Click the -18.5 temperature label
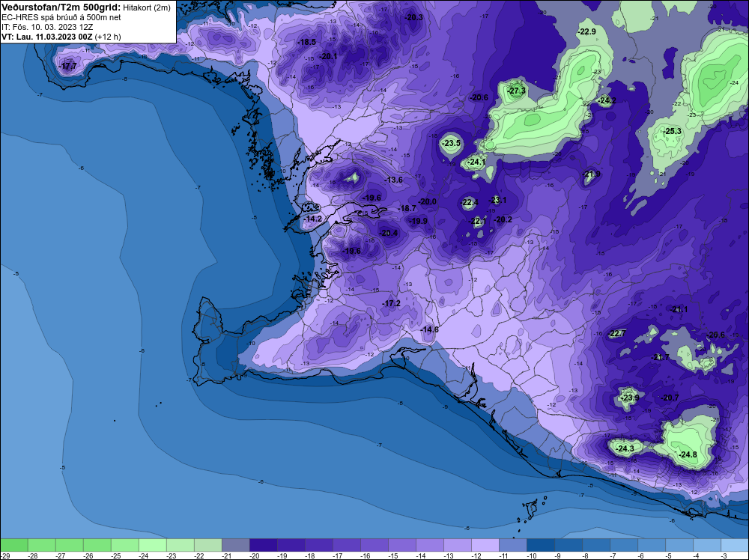The width and height of the screenshot is (749, 560). click(306, 42)
